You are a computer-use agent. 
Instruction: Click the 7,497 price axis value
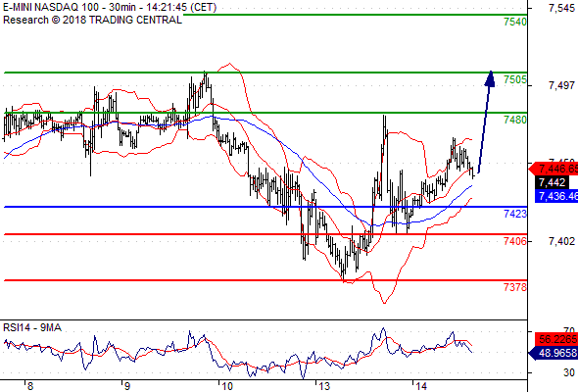pyautogui.click(x=561, y=85)
